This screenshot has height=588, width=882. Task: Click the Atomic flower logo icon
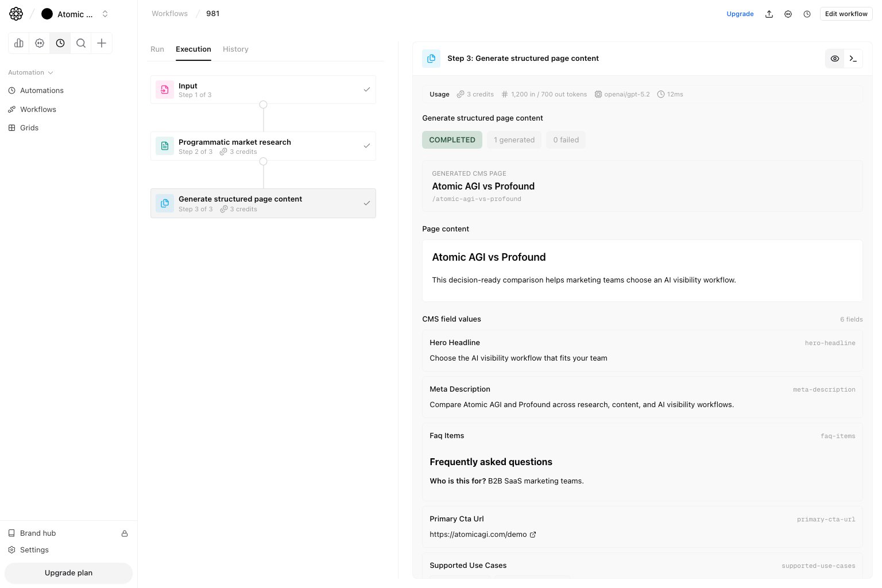point(16,14)
